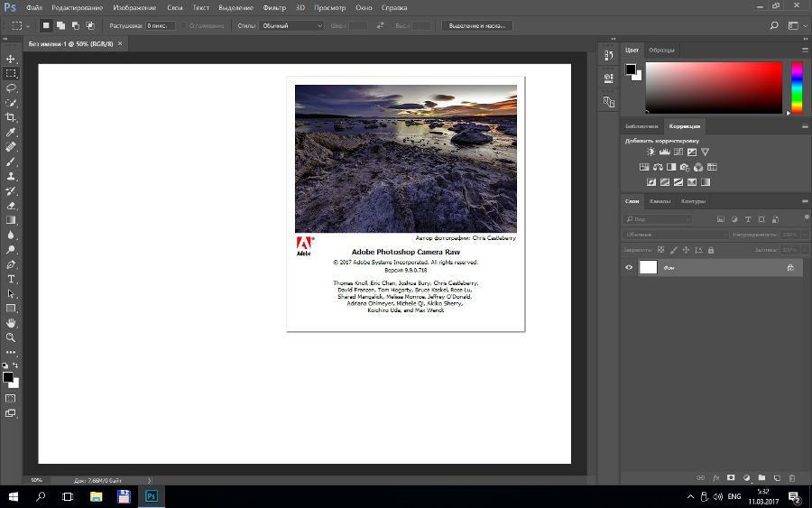Open the layer filter type dropdown Вид

(x=657, y=219)
